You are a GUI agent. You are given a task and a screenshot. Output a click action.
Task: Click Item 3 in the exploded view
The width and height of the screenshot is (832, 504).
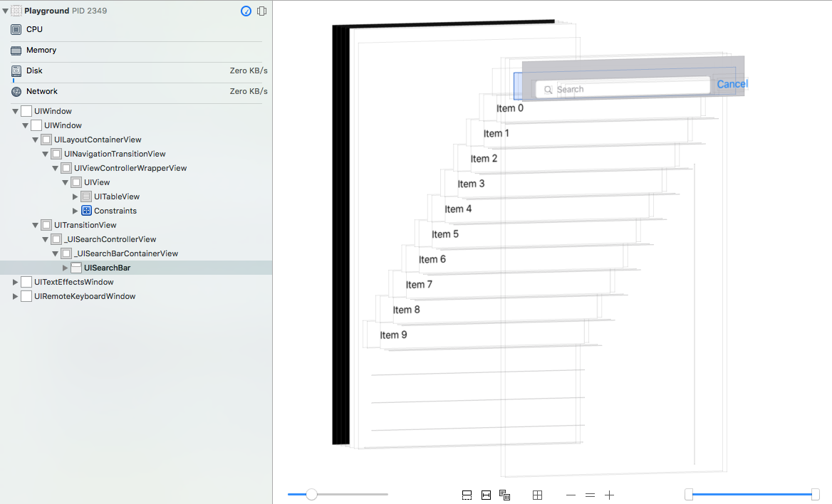(x=471, y=184)
